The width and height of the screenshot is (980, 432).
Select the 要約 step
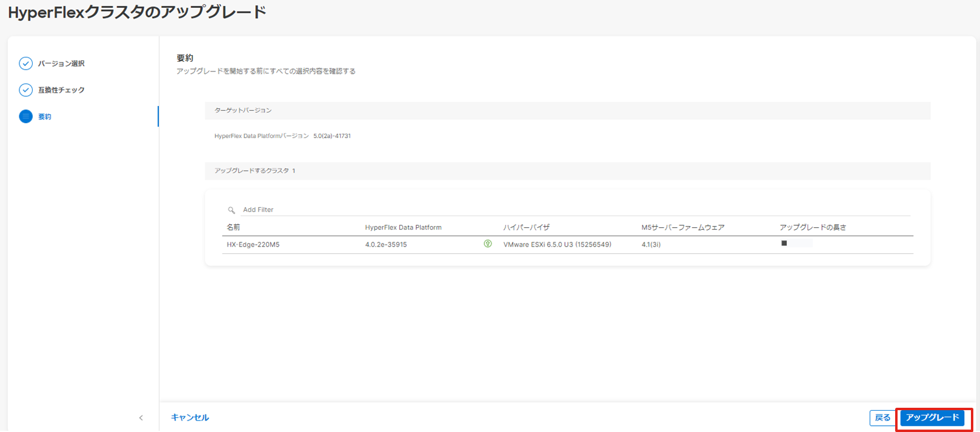click(x=45, y=117)
